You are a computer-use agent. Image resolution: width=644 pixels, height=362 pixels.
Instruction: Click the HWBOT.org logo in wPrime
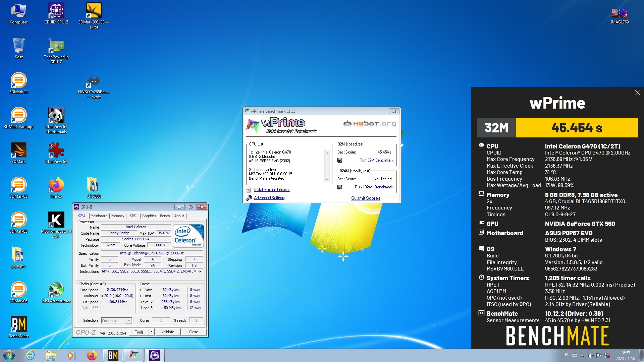pyautogui.click(x=369, y=124)
